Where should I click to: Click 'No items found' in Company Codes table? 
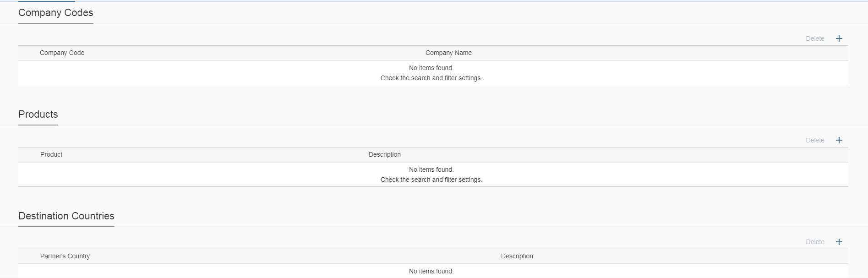(x=431, y=68)
